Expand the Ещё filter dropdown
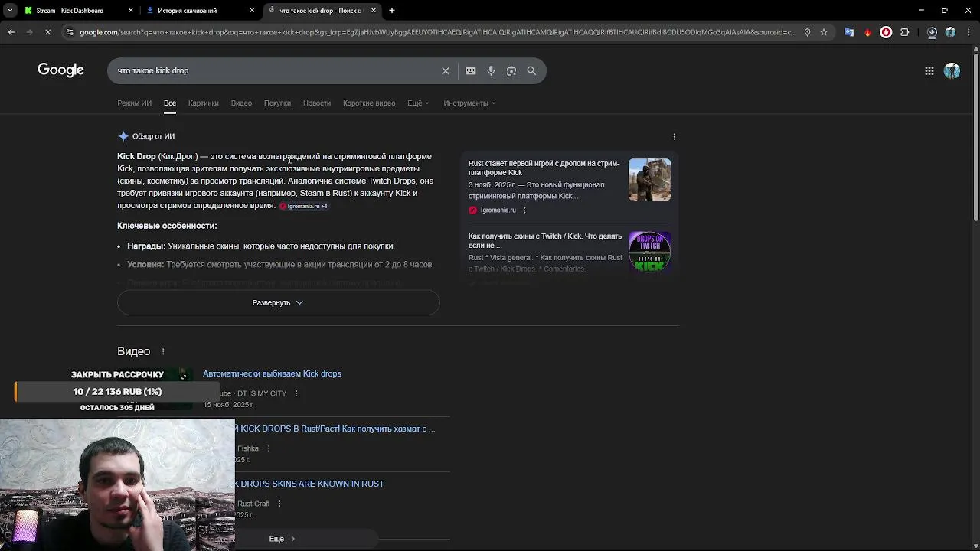This screenshot has height=551, width=980. tap(418, 103)
